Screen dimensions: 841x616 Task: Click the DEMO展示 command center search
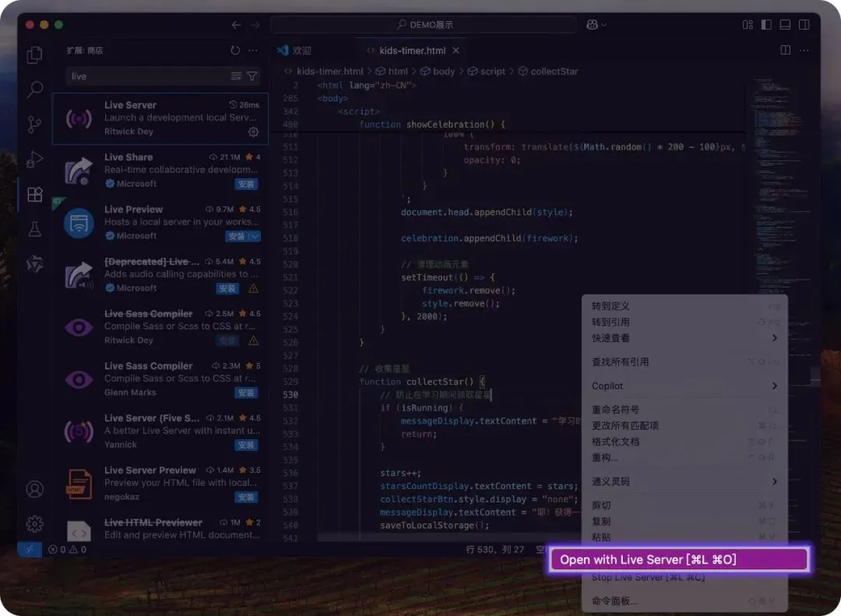coord(424,25)
